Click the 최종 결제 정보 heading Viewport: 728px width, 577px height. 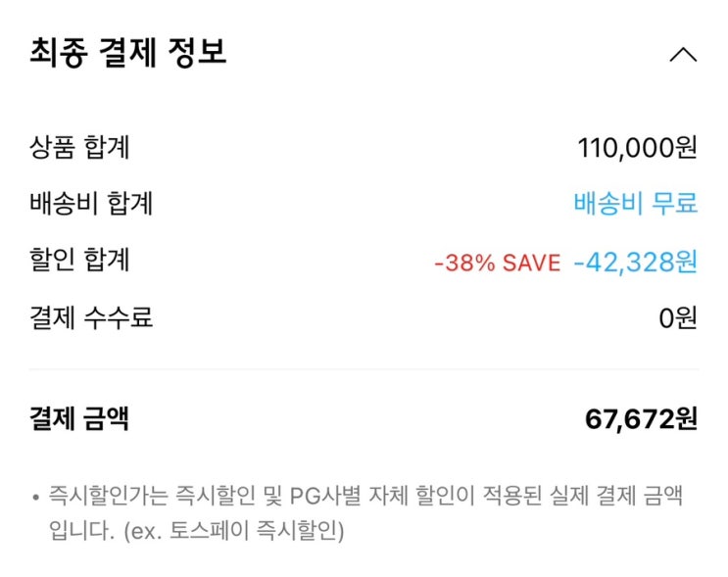pyautogui.click(x=128, y=53)
